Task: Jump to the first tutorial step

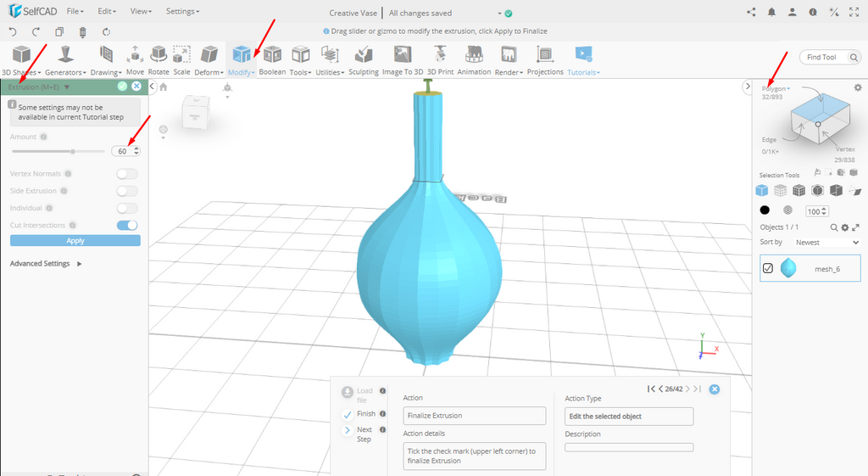Action: tap(651, 389)
